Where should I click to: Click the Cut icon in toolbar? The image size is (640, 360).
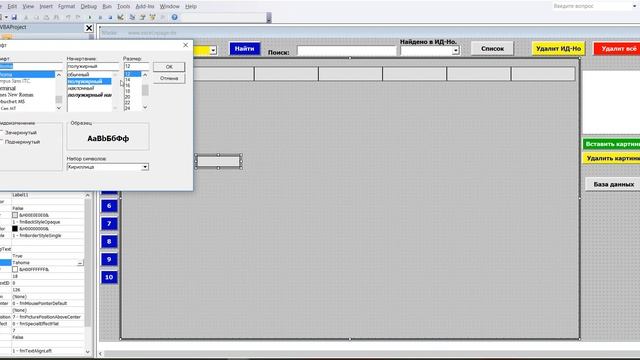pyautogui.click(x=26, y=17)
